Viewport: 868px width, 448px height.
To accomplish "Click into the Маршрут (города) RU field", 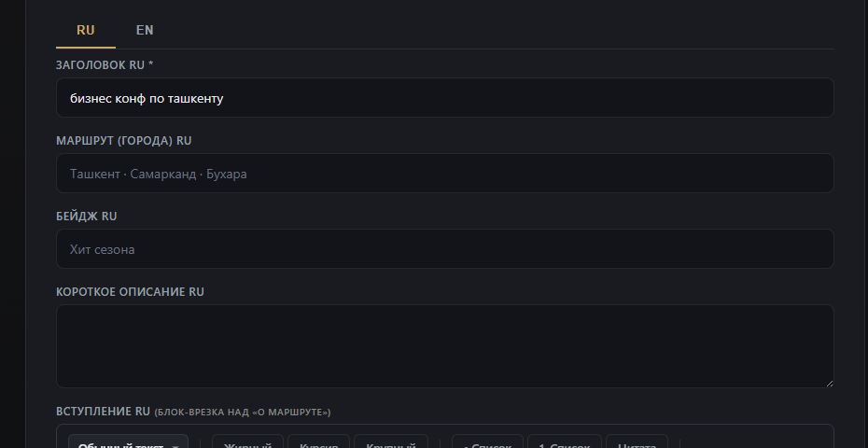I will click(x=444, y=174).
